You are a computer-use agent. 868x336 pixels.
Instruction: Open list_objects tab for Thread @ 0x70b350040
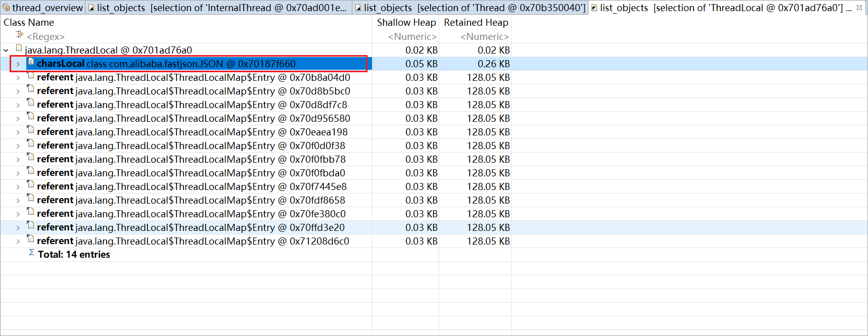pos(470,8)
